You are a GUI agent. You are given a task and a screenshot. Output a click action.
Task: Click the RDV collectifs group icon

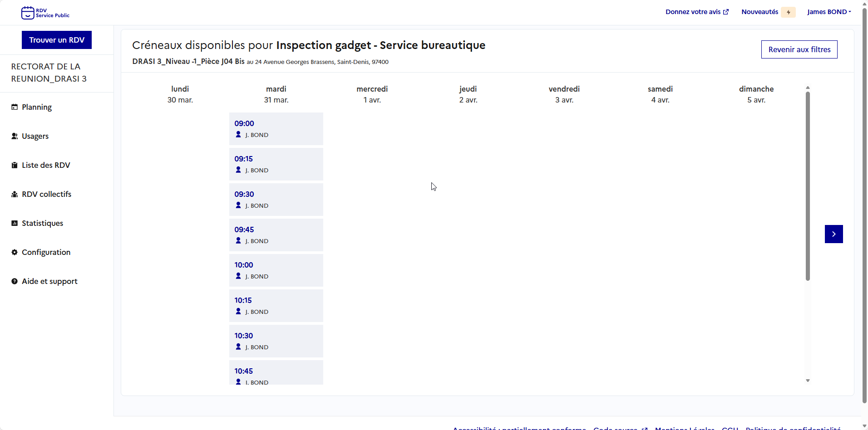[x=15, y=194]
